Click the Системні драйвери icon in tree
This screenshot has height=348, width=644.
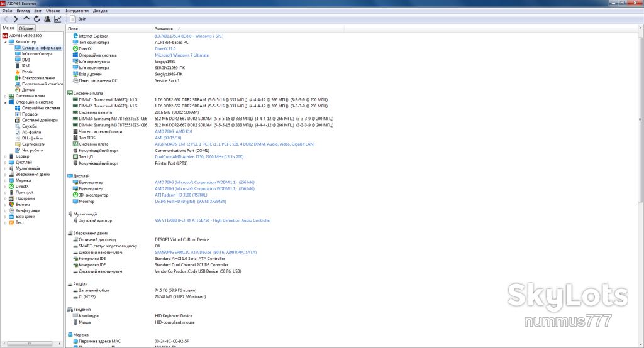click(x=18, y=120)
